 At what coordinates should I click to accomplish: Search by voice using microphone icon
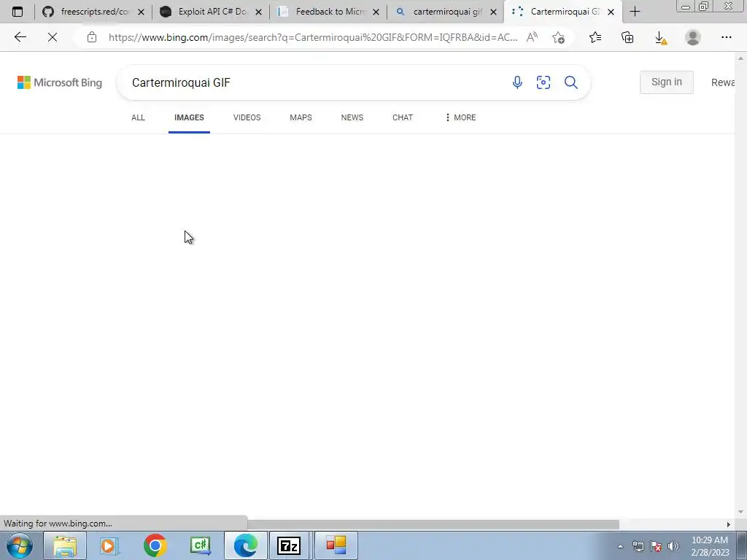(517, 82)
